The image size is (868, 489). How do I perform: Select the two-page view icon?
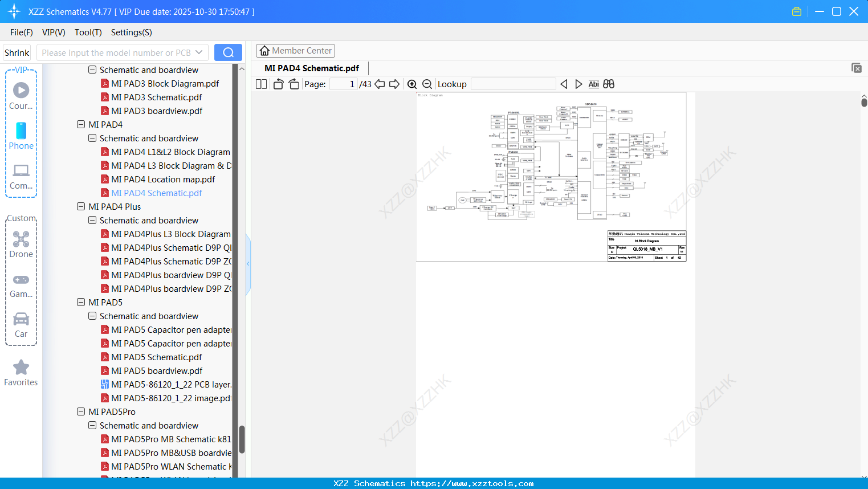[261, 84]
